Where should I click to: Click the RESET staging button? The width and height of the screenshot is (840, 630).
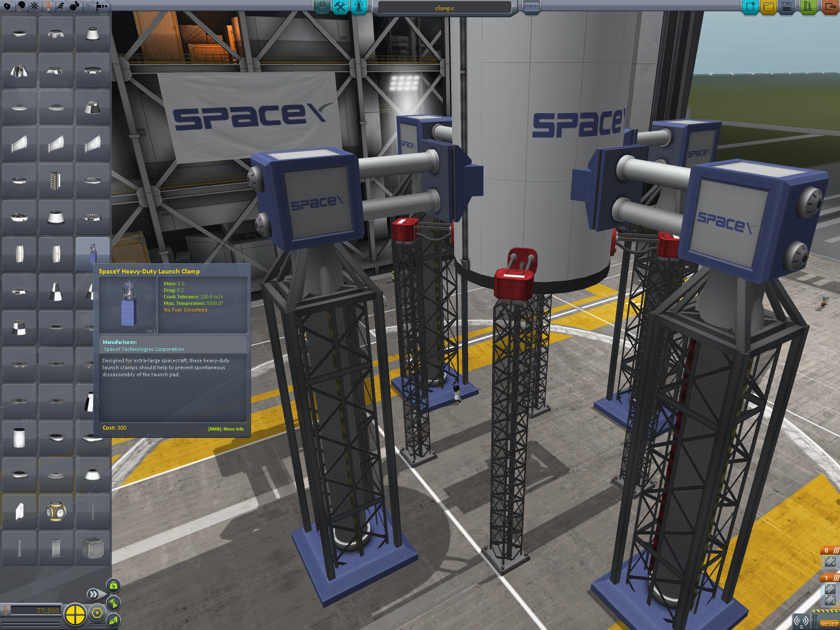pyautogui.click(x=829, y=623)
